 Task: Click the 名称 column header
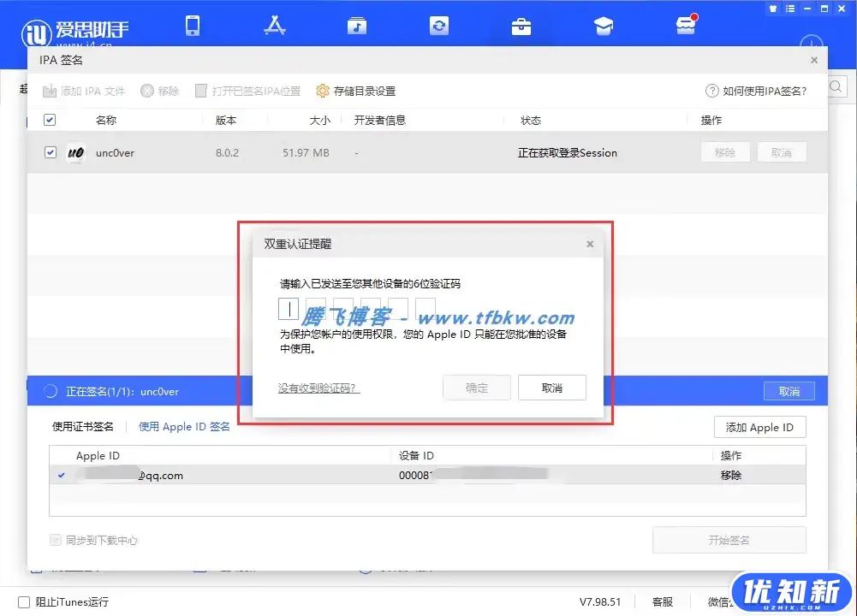pos(106,120)
